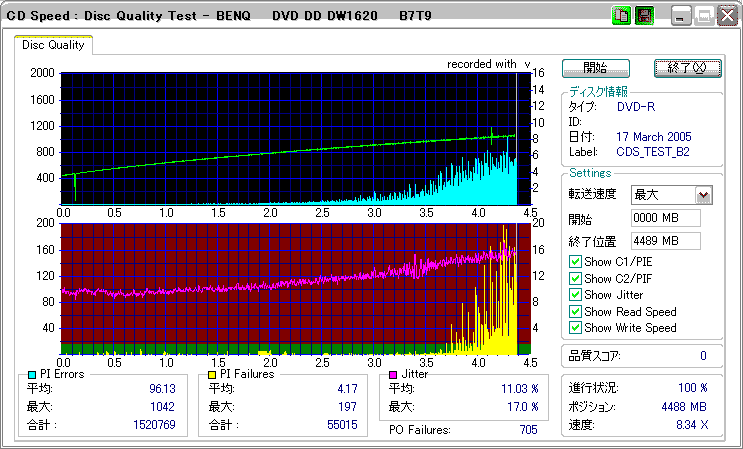Screen dimensions: 743x449
Task: Click the 開始 start position field
Action: pos(665,218)
